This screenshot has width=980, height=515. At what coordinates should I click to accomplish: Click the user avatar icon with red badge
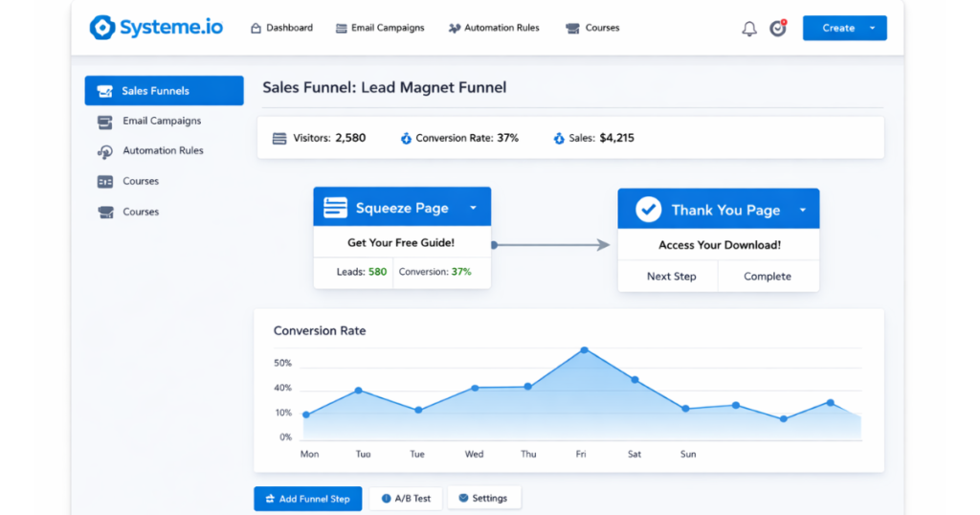[778, 28]
